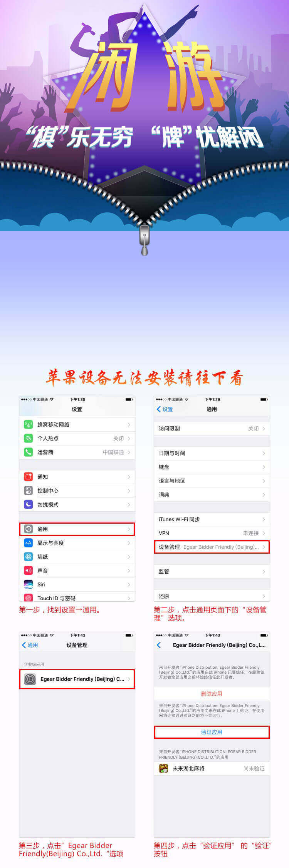Tap the green phone carrier icon
Viewport: 289px width, 868px height.
coord(29,452)
